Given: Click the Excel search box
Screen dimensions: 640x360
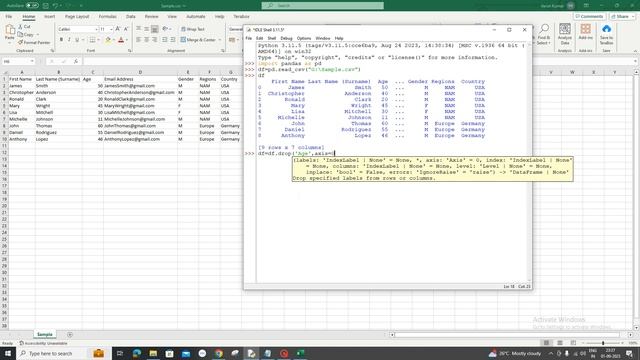Looking at the screenshot, I should pos(322,6).
